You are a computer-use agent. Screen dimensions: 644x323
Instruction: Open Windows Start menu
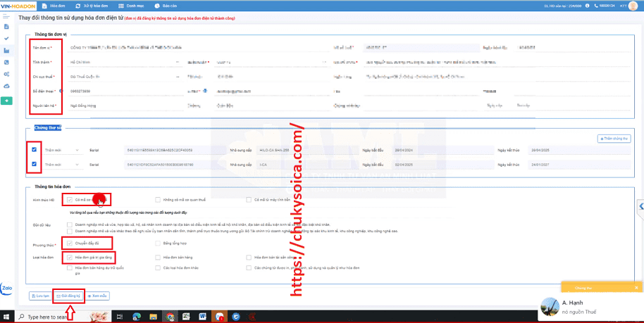click(x=6, y=317)
